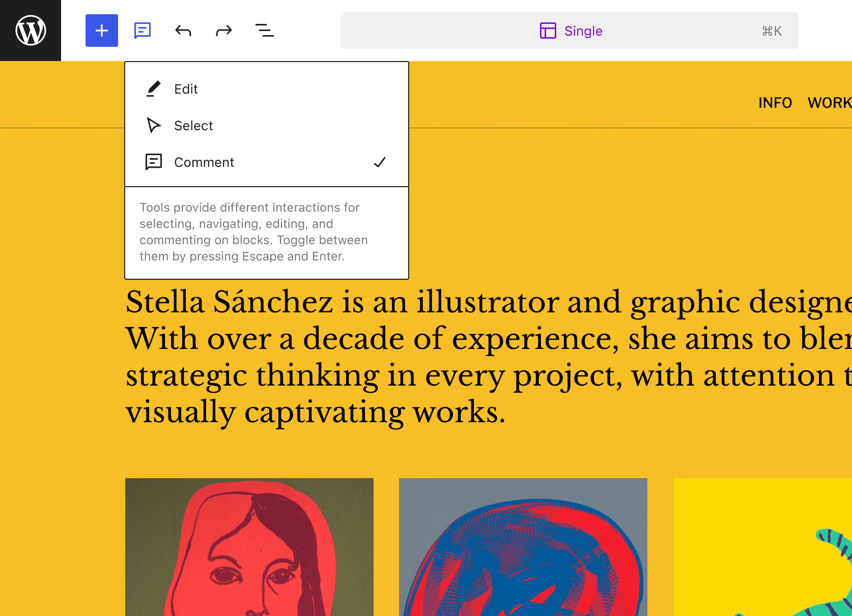The width and height of the screenshot is (852, 616).
Task: Click the Redo arrow
Action: click(x=224, y=31)
